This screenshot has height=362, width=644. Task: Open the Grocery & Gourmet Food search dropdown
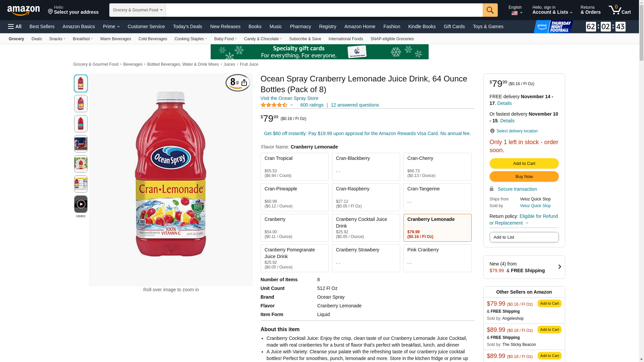point(138,10)
